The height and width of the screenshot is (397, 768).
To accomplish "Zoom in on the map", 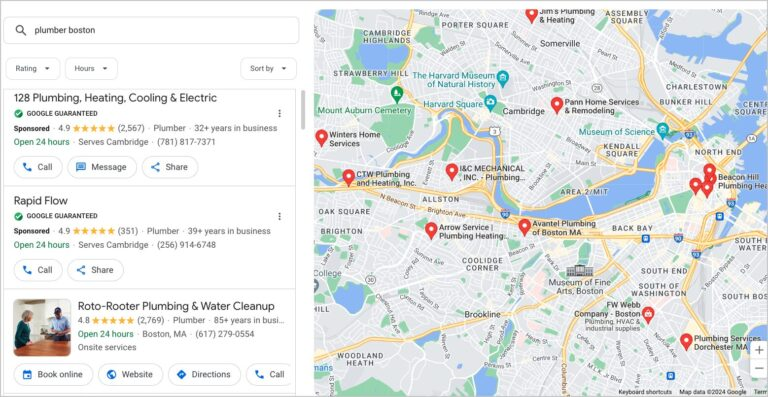I will point(760,350).
